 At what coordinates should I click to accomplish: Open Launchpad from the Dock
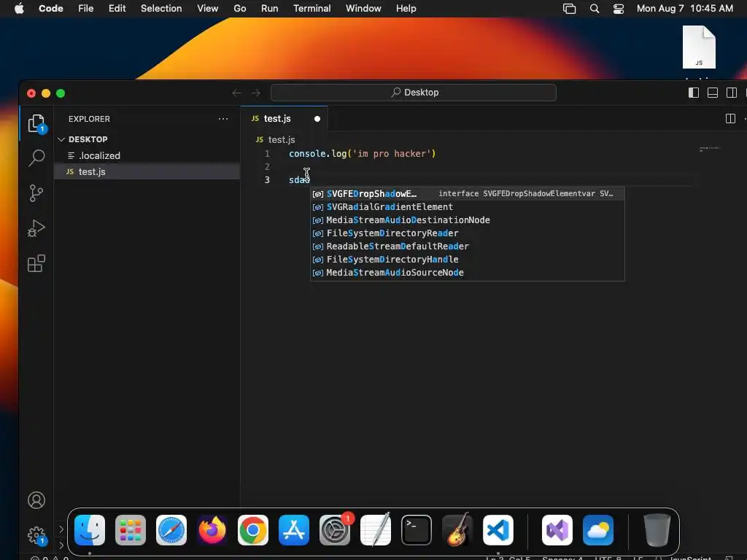(x=131, y=530)
